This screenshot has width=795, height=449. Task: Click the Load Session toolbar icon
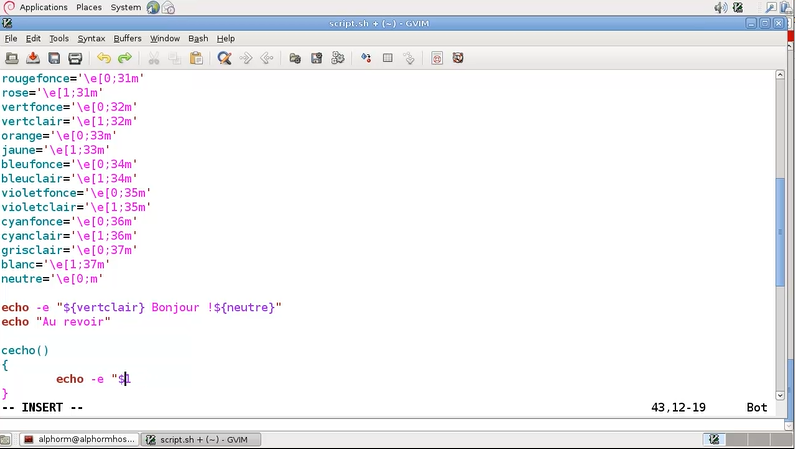[295, 59]
